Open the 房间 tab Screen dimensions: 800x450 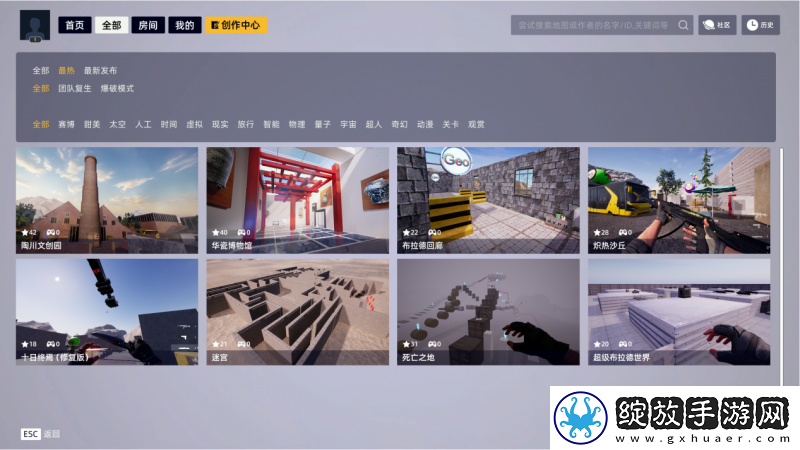(148, 25)
